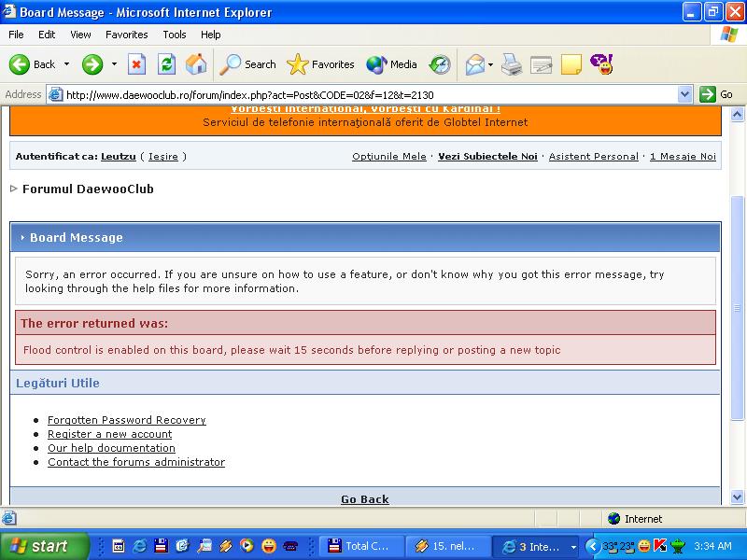Expand hidden tray icons arrow
The width and height of the screenshot is (747, 560).
(x=592, y=546)
